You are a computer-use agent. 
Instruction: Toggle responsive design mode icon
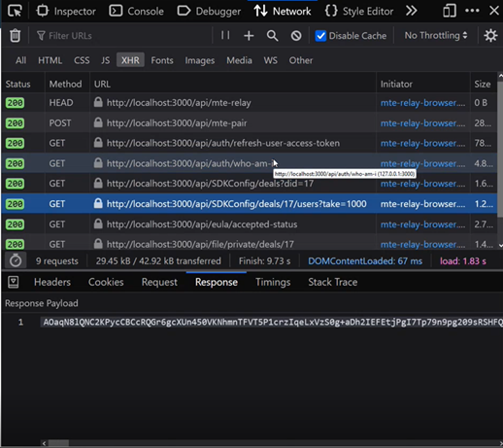(450, 11)
